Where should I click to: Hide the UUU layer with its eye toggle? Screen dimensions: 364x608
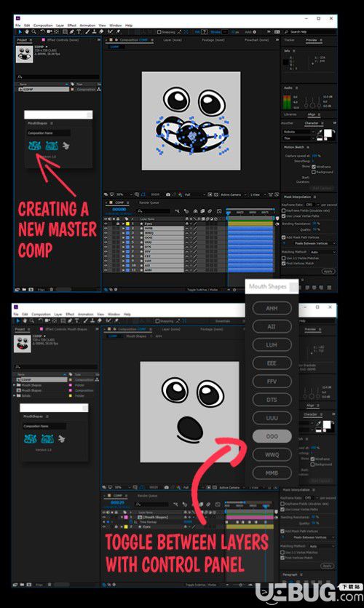tap(105, 242)
